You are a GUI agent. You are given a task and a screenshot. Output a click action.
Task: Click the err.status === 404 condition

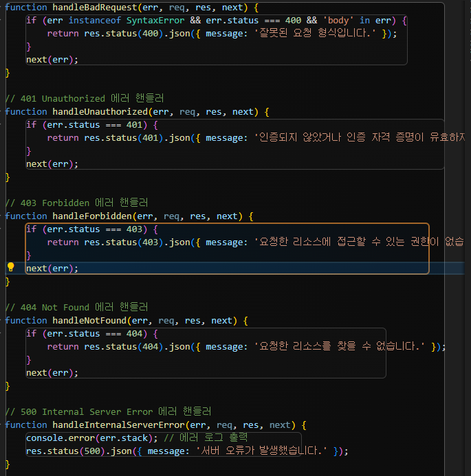coord(94,334)
